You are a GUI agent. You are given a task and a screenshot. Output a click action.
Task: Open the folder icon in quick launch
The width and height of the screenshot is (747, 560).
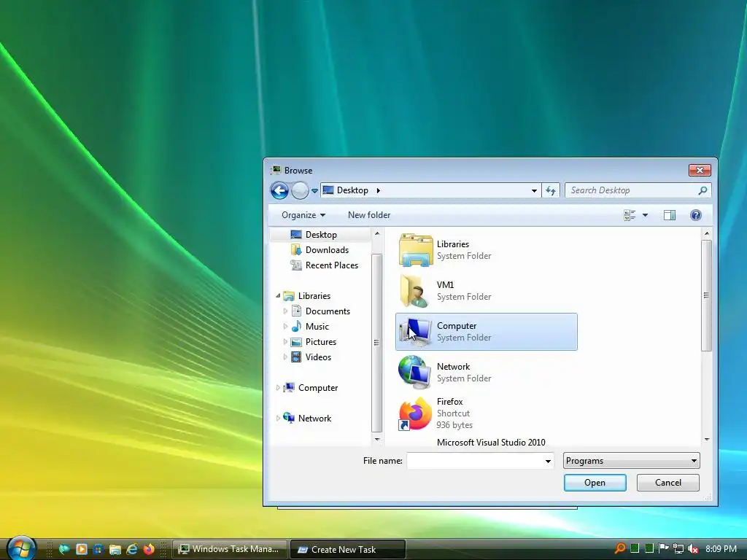(115, 549)
